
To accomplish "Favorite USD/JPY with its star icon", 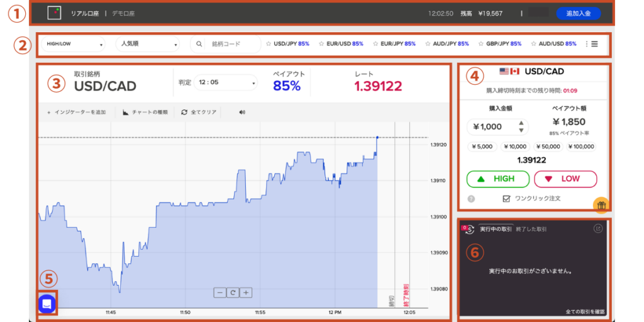I will 269,44.
